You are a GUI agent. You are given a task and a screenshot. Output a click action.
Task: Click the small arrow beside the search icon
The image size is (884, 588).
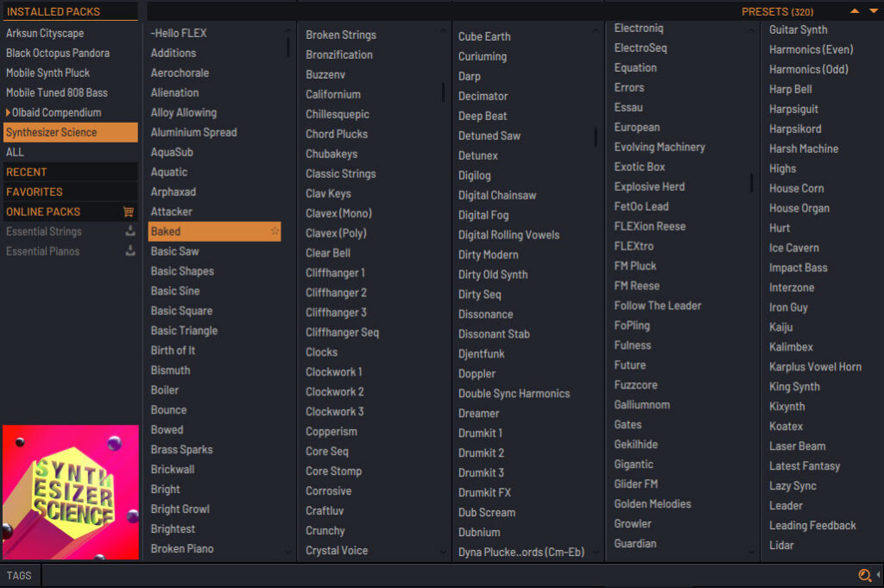tap(879, 576)
